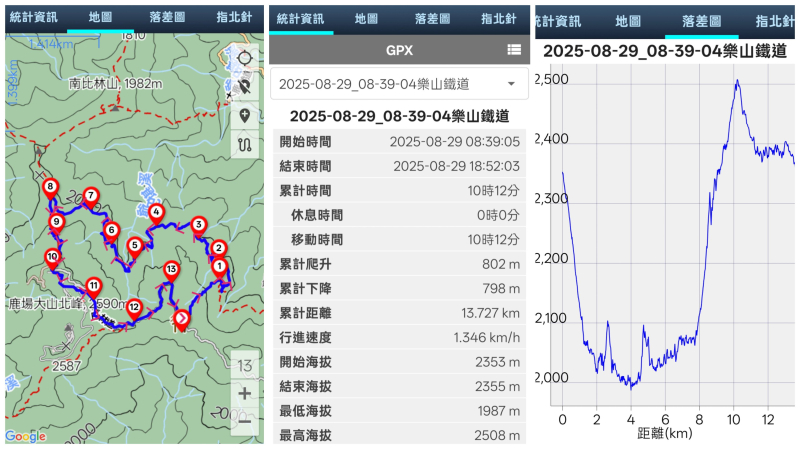Select waypoint marker 10 on map
This screenshot has width=800, height=449.
tap(52, 259)
